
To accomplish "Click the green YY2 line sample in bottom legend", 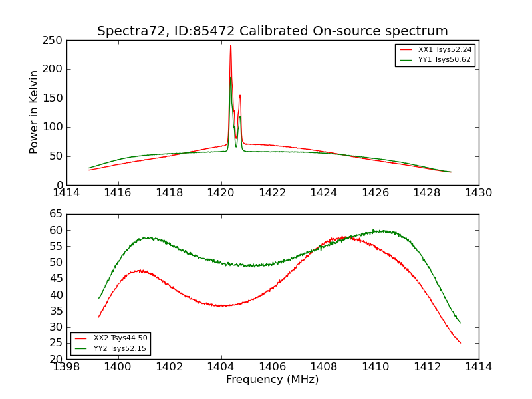I will coord(81,348).
